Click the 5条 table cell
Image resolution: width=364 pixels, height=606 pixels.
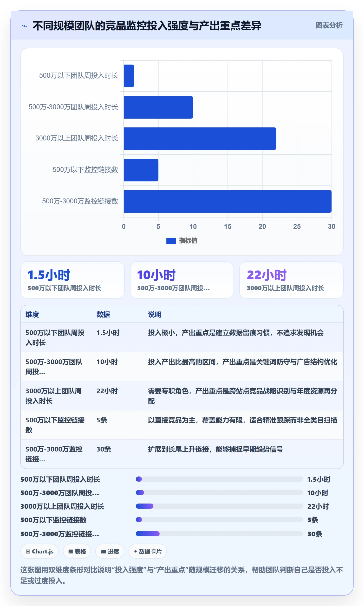pos(102,420)
